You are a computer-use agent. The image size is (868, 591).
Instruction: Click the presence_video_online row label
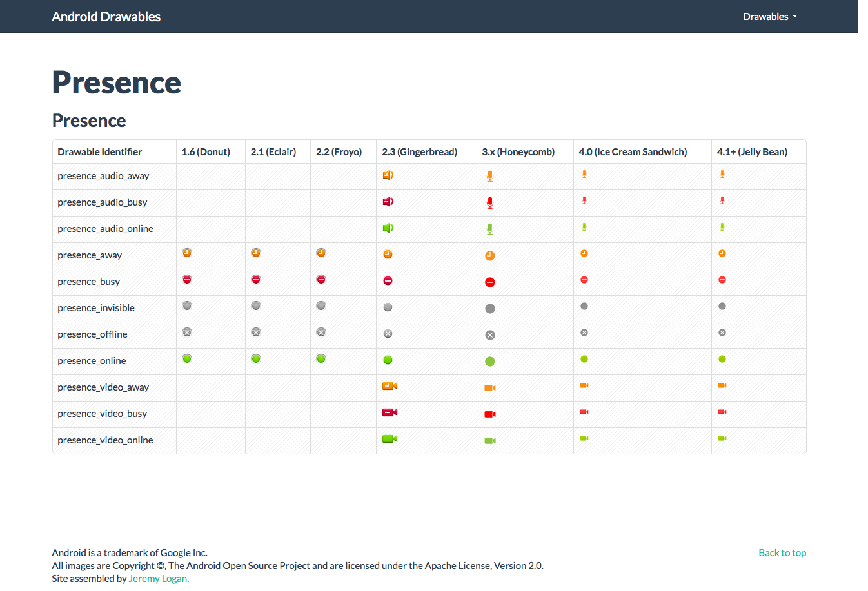105,440
